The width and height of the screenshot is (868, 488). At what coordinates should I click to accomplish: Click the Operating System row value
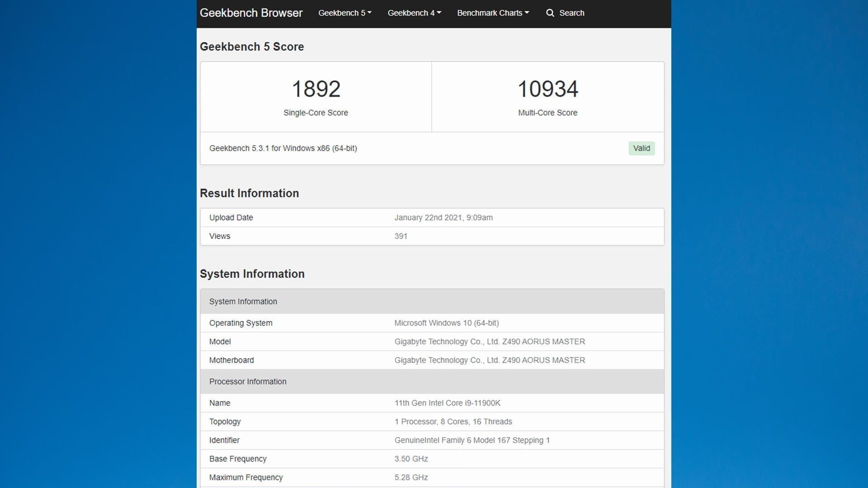click(446, 323)
